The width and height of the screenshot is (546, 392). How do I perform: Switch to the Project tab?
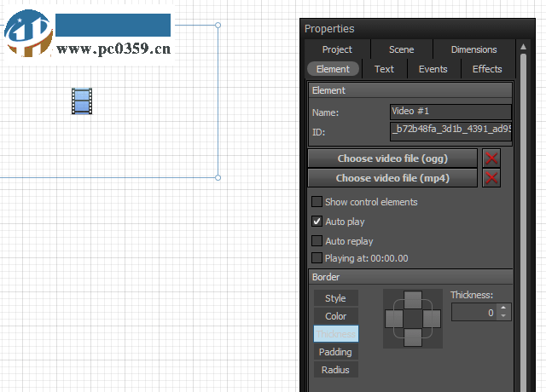click(x=337, y=49)
